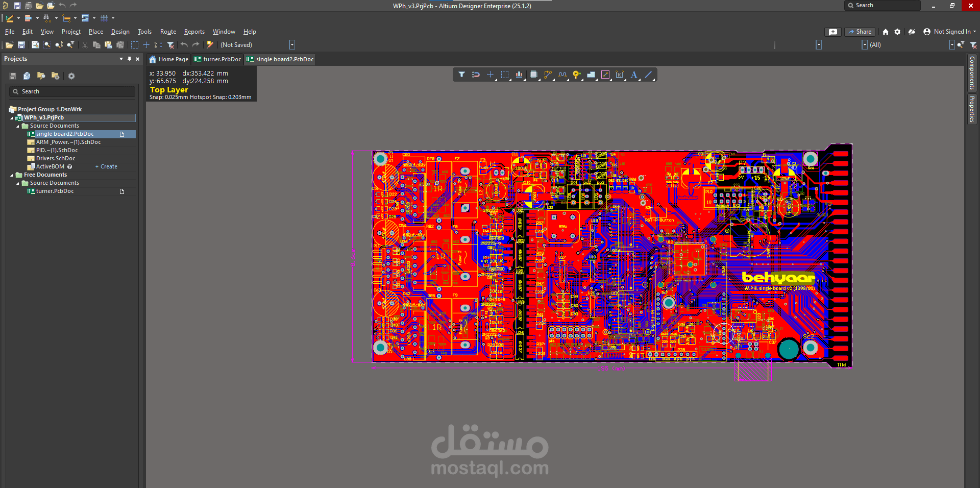Choose the Select Inside Area tool
The image size is (980, 488).
(x=505, y=75)
